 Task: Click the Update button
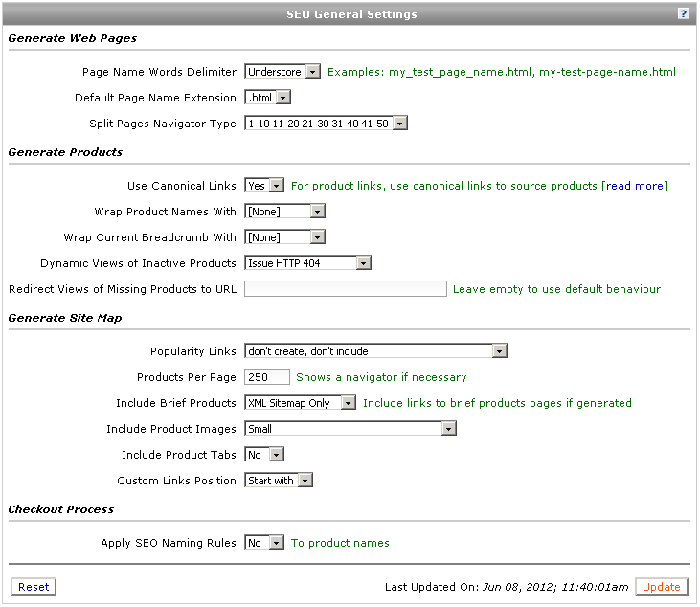pos(661,587)
